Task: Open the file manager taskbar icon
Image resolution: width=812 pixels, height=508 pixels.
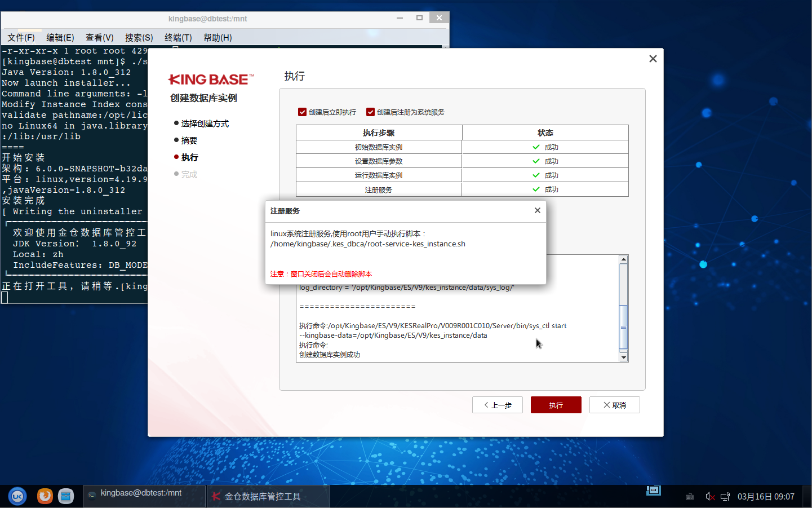Action: (x=66, y=496)
